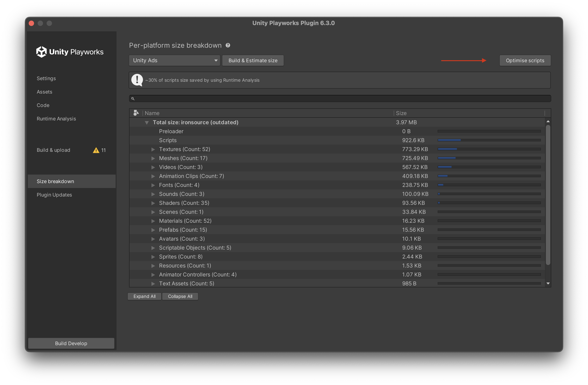Image resolution: width=588 pixels, height=385 pixels.
Task: Click Collapse All button
Action: click(x=180, y=296)
